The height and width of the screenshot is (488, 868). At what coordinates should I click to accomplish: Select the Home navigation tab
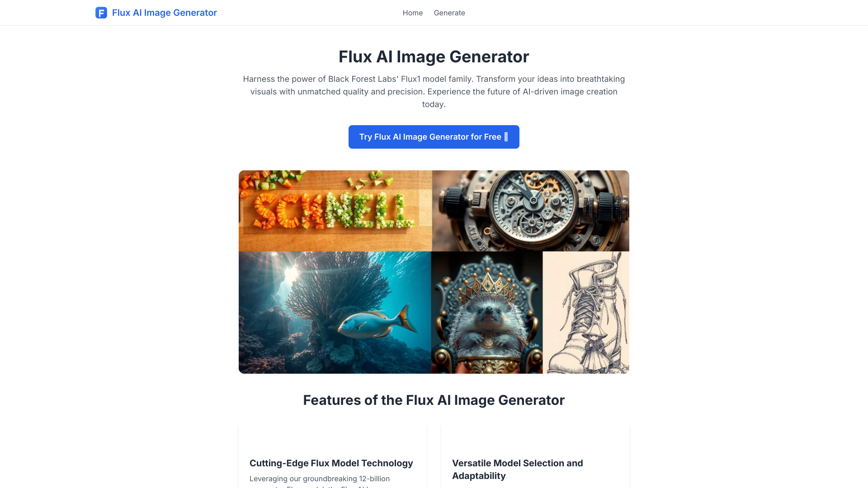coord(413,13)
